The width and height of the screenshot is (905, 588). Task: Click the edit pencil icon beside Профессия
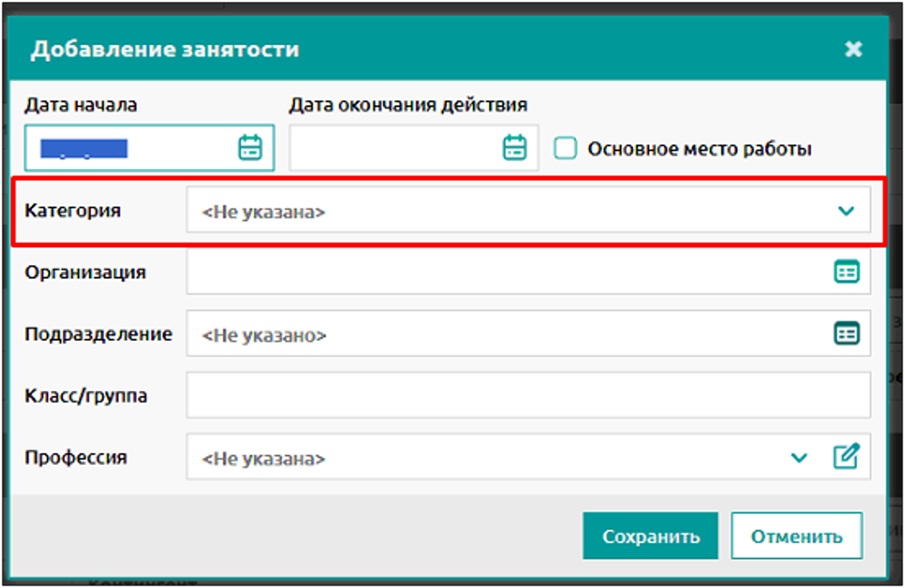coord(846,457)
